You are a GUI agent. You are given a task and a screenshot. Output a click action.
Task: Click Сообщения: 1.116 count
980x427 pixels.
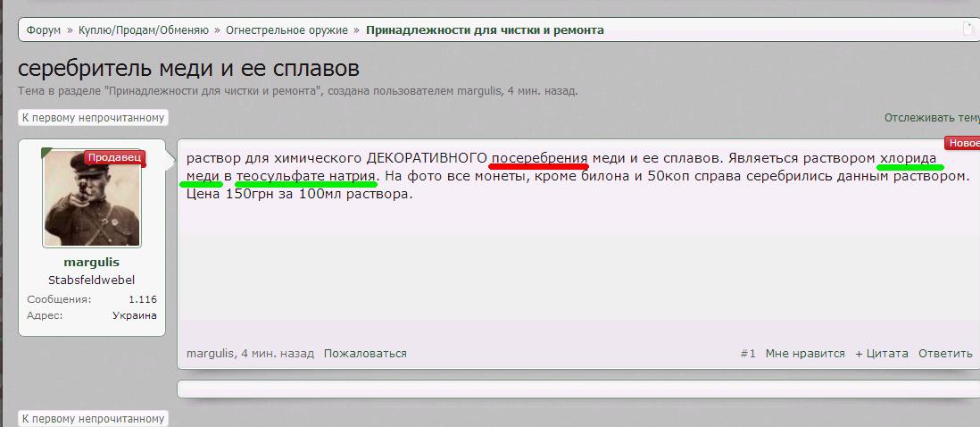pos(143,299)
